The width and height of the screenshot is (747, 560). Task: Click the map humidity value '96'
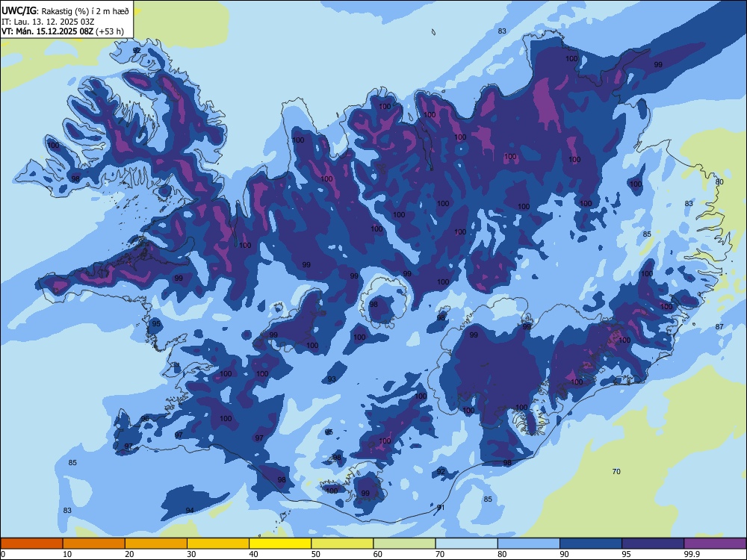146,419
